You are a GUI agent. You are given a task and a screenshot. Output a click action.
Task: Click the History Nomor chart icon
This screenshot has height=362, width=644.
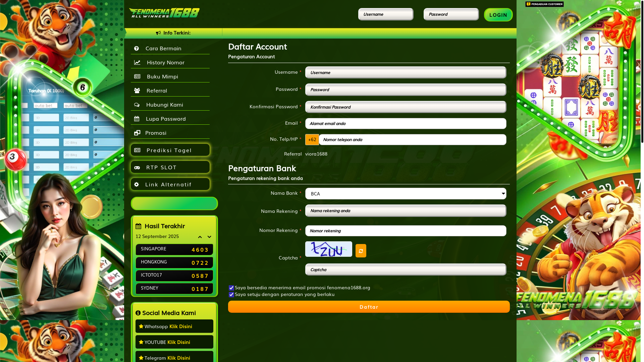click(137, 63)
